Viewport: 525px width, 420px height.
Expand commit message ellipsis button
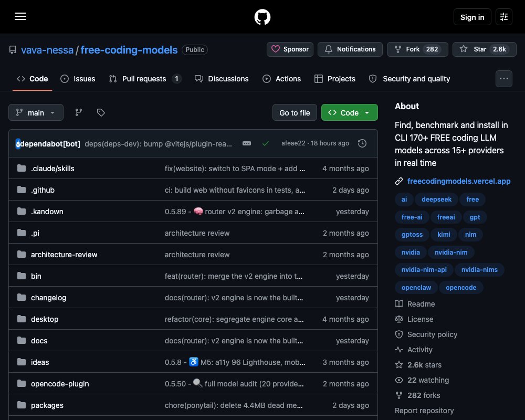point(247,143)
